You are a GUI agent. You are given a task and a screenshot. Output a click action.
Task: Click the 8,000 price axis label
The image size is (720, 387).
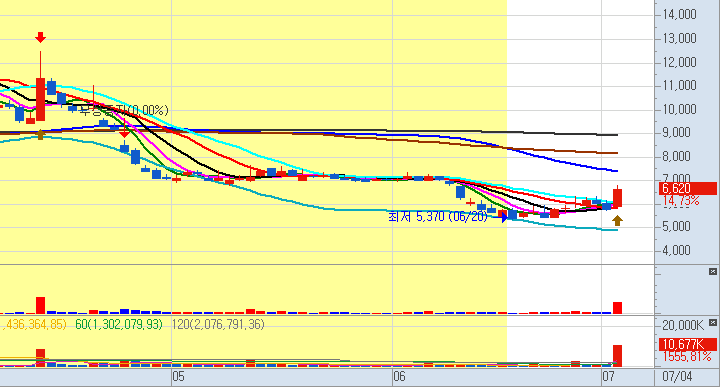(676, 157)
